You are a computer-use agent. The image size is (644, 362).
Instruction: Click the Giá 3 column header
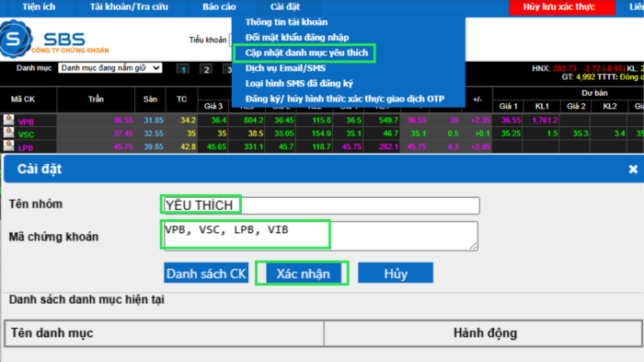point(213,106)
